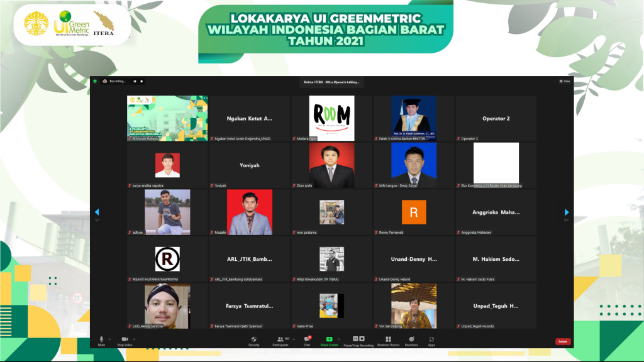Open Breakout Rooms
The width and height of the screenshot is (644, 362).
tap(388, 341)
